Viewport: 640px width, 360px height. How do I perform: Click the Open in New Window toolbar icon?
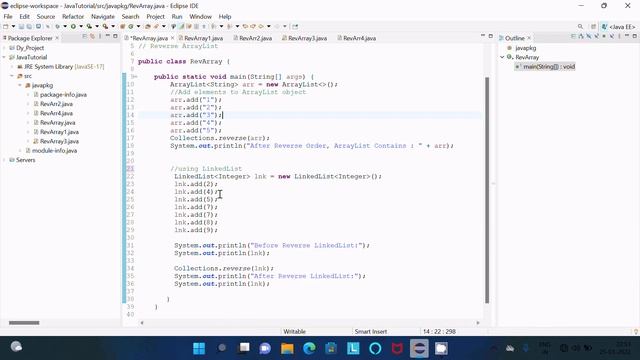(295, 27)
